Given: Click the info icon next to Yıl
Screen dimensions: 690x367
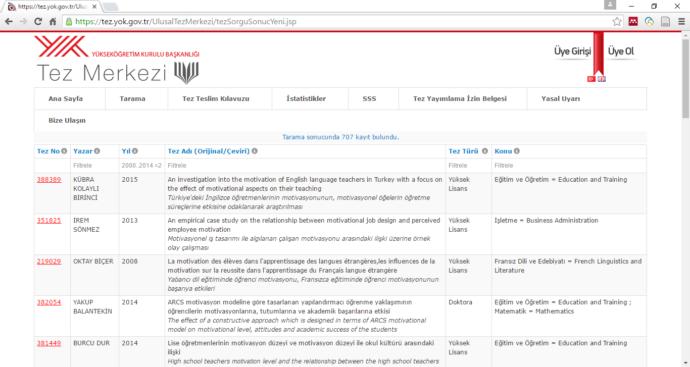Looking at the screenshot, I should pos(135,151).
